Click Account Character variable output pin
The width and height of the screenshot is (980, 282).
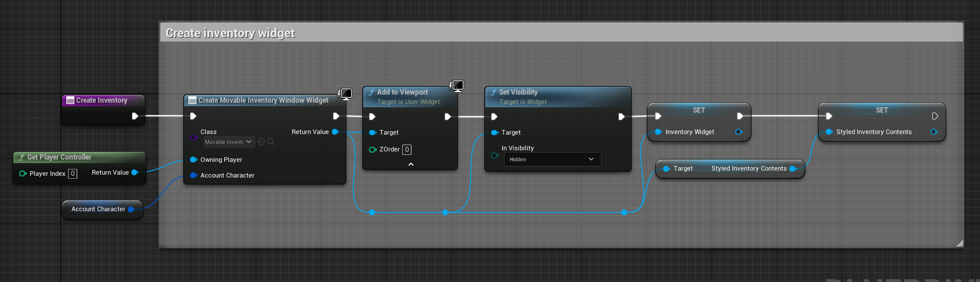(x=131, y=209)
